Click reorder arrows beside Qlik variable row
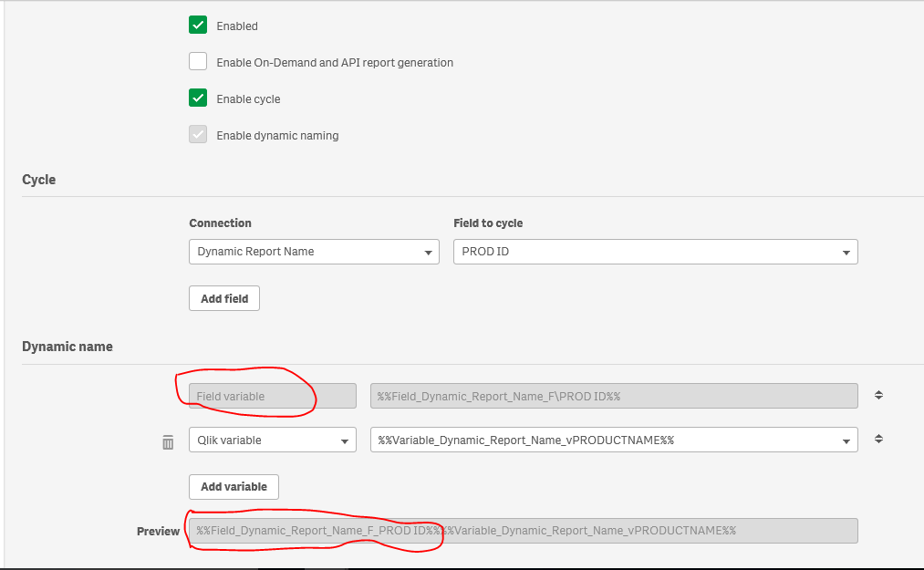This screenshot has height=570, width=924. (878, 439)
